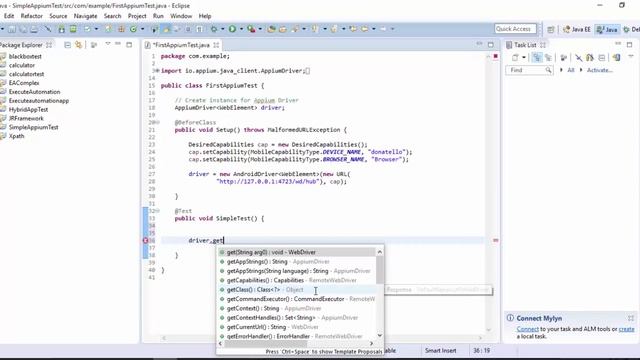This screenshot has height=360, width=640.
Task: Collapse the SimpleTest method at line 32
Action: point(158,211)
